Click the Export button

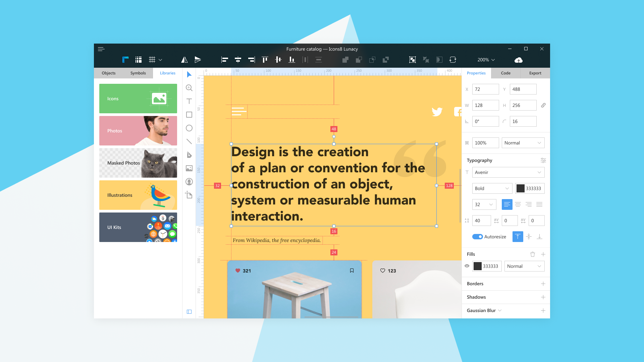[535, 73]
